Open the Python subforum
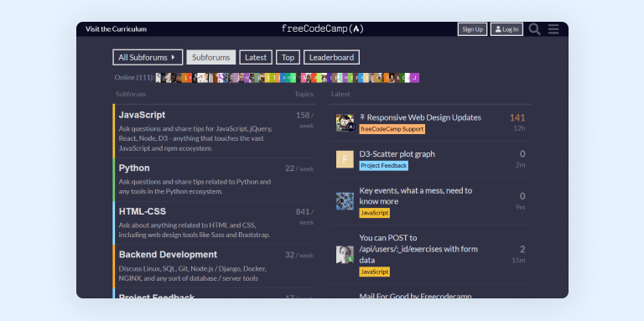The height and width of the screenshot is (321, 644). 134,168
